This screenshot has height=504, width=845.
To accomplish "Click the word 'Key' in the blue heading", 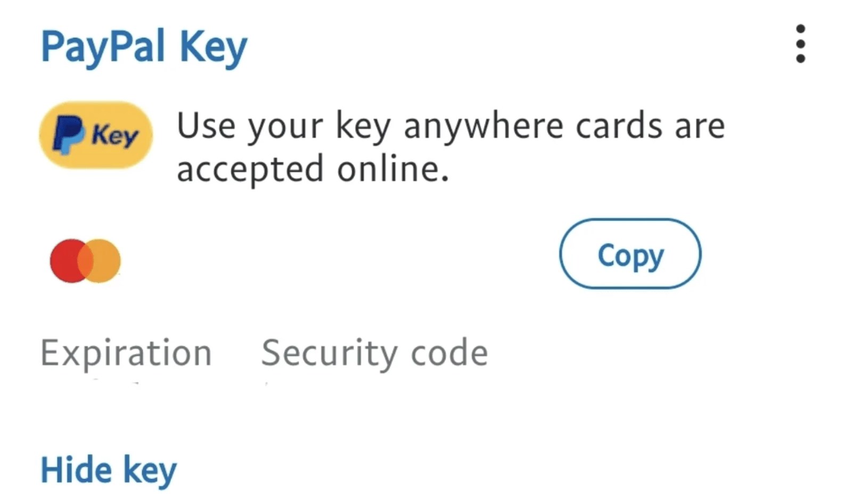I will click(213, 47).
